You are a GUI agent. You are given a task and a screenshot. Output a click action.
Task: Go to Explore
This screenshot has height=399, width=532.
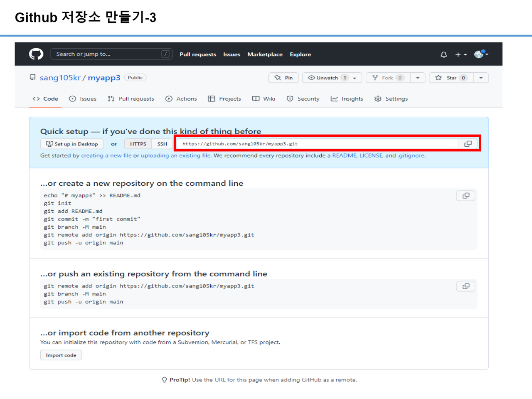[x=300, y=54]
